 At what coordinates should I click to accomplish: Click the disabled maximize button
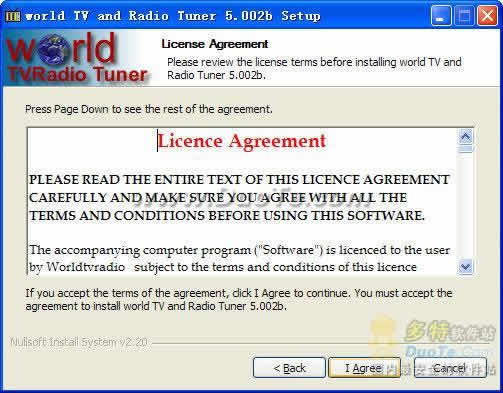click(x=464, y=15)
